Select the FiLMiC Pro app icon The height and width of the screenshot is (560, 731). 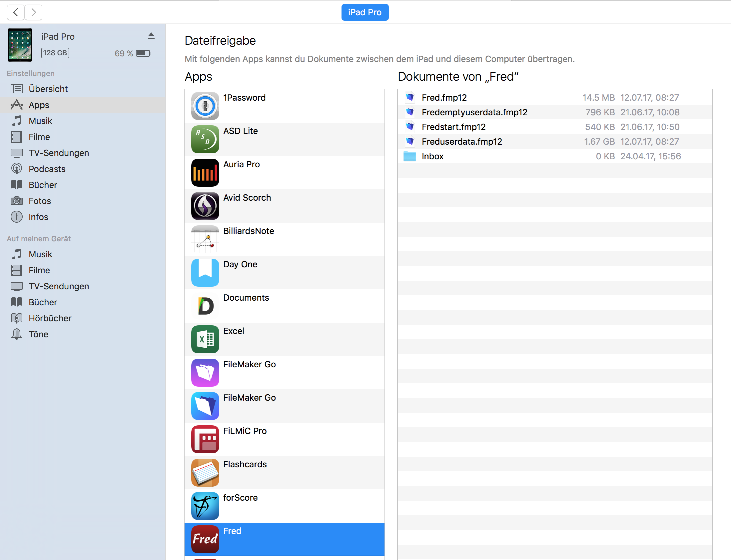point(205,439)
